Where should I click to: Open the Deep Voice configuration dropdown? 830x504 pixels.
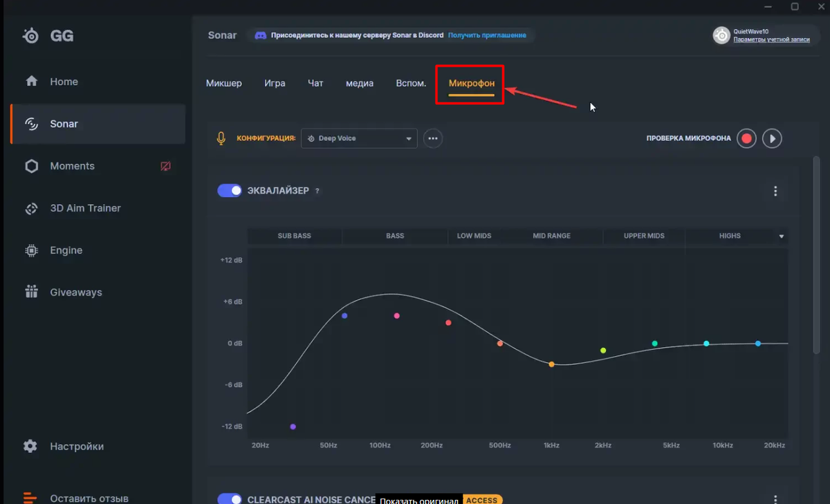tap(359, 138)
